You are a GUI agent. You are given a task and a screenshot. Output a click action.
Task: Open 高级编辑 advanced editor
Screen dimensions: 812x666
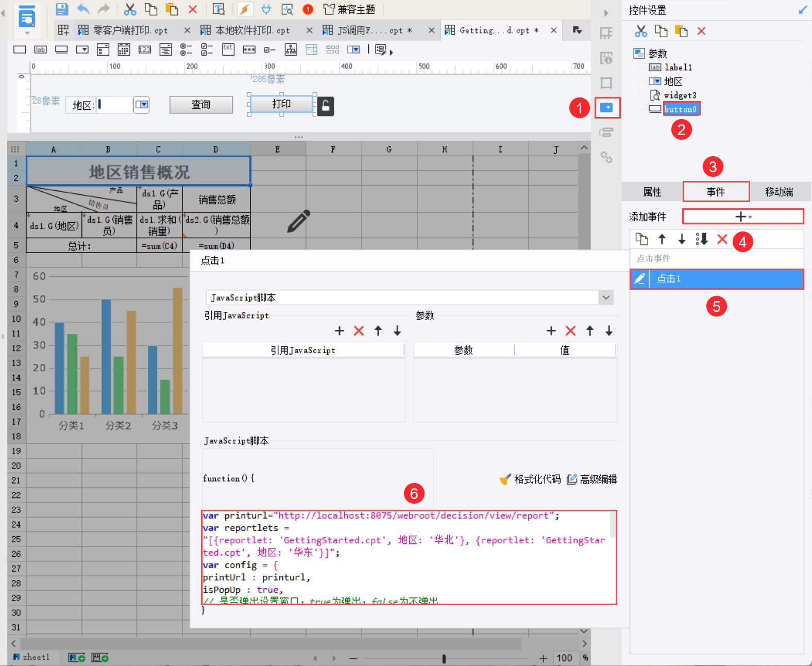[x=593, y=479]
